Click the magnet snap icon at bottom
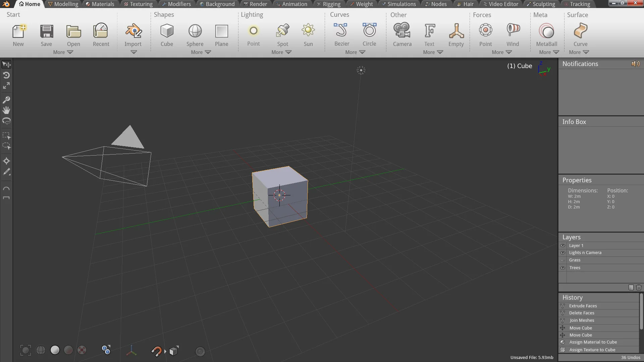This screenshot has width=644, height=362. click(156, 351)
